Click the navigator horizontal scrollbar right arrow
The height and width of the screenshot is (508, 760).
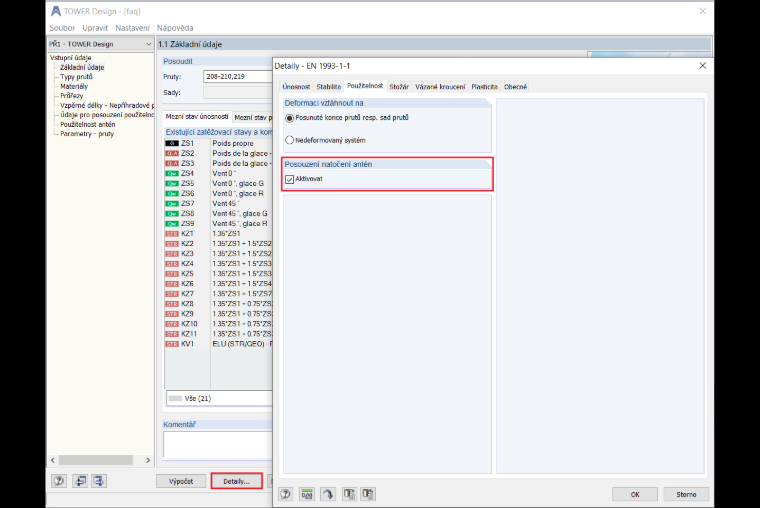pyautogui.click(x=148, y=460)
